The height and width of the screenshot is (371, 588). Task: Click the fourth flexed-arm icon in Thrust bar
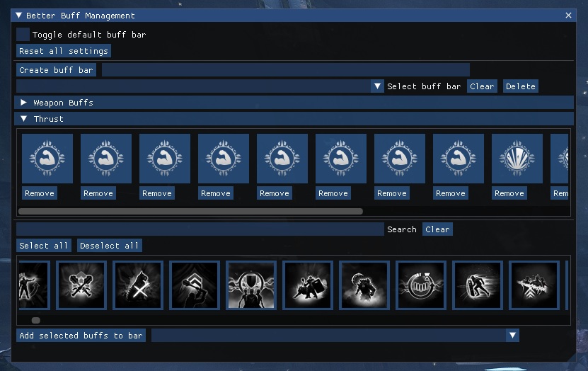[224, 159]
